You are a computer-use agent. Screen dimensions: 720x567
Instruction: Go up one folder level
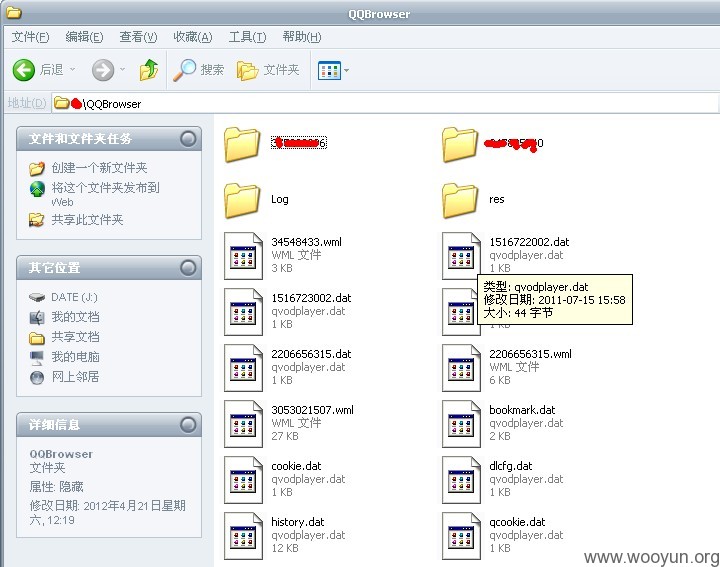coord(148,70)
